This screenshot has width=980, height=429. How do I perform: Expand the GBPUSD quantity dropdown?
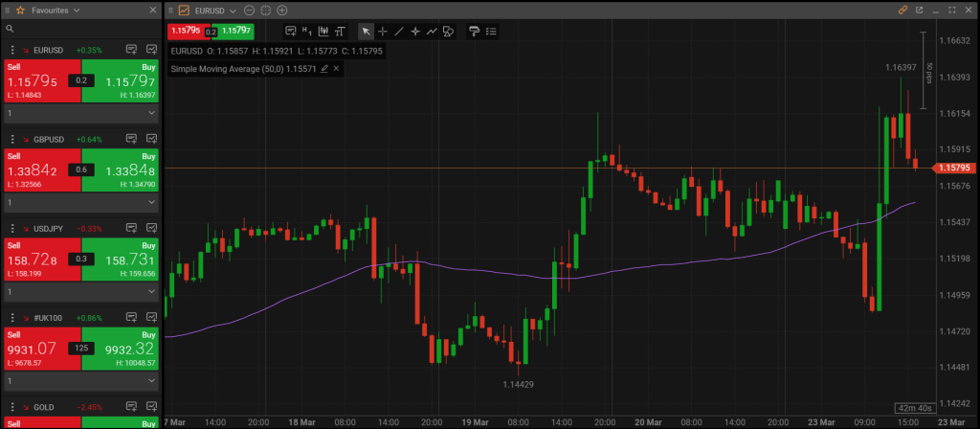point(152,202)
